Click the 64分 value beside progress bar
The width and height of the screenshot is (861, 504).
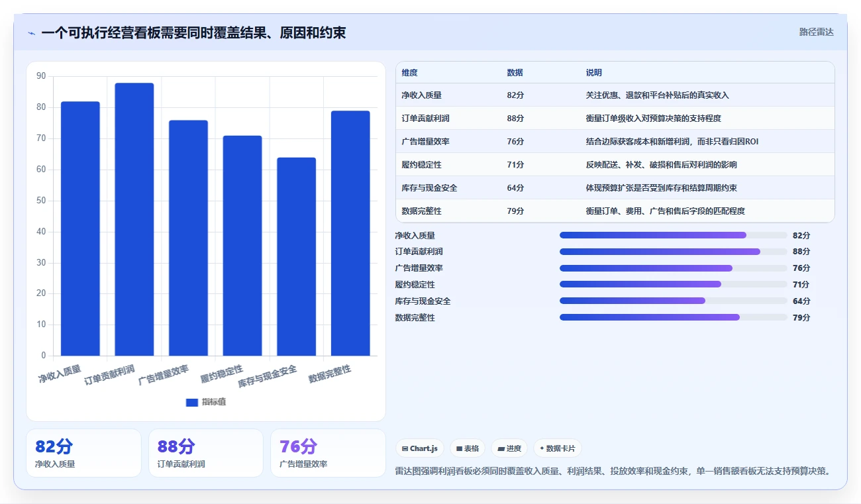801,301
